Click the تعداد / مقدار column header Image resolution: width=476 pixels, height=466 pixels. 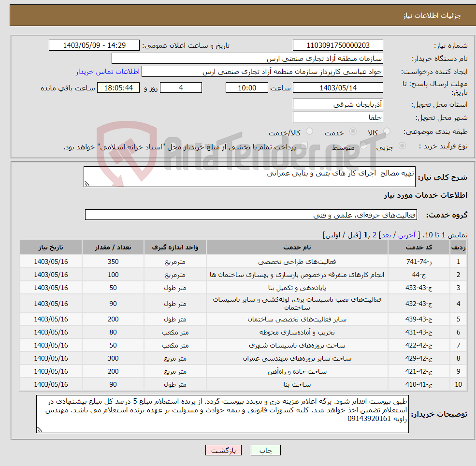click(113, 247)
